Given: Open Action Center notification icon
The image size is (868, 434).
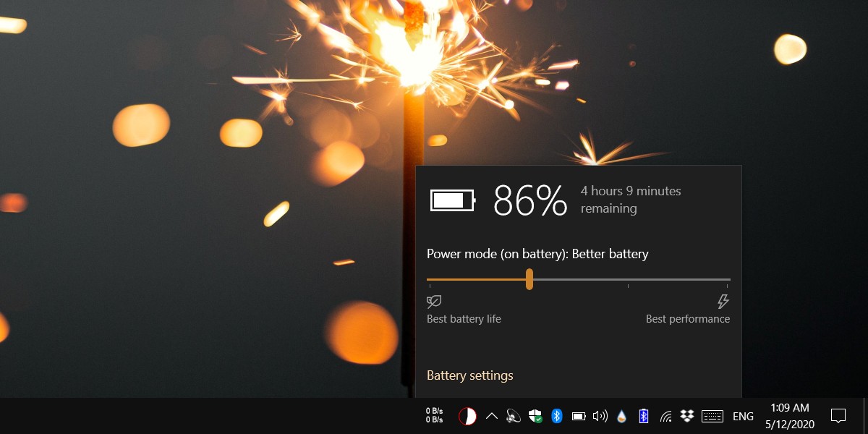Looking at the screenshot, I should coord(838,416).
